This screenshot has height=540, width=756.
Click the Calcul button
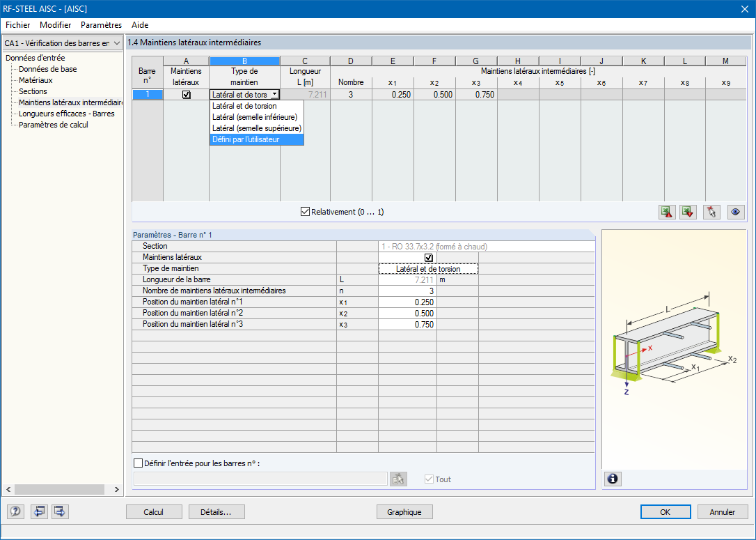click(x=154, y=512)
